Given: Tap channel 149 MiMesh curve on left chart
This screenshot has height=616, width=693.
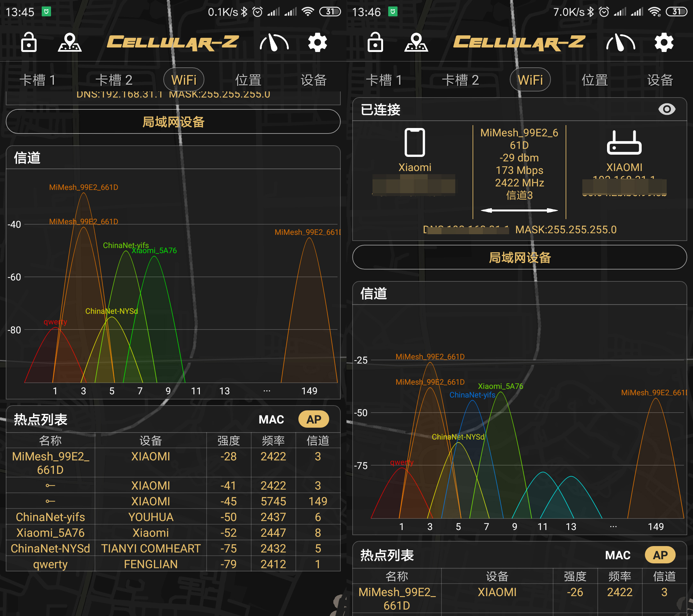Looking at the screenshot, I should 309,305.
